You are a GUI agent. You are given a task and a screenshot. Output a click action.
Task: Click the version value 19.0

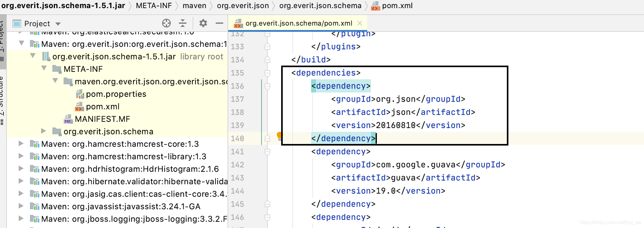pos(386,191)
